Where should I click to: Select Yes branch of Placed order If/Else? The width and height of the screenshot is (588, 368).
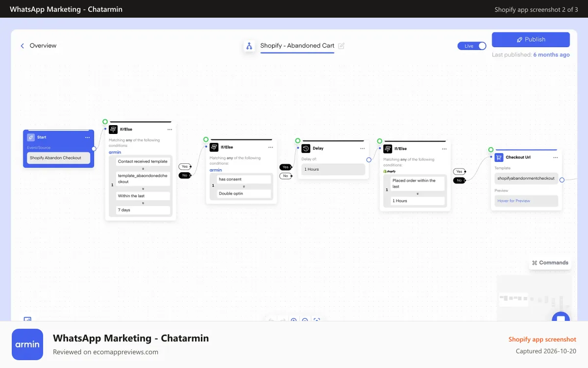[459, 171]
